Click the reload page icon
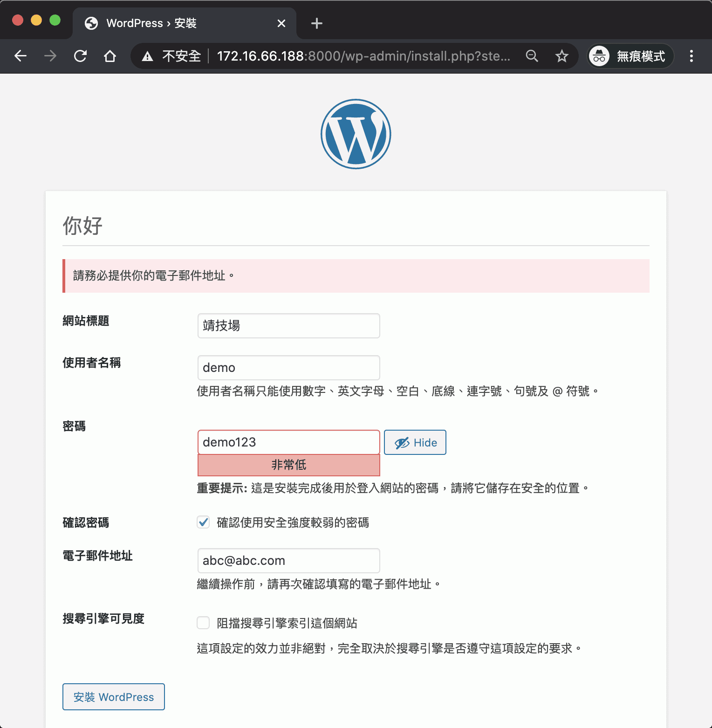 80,56
